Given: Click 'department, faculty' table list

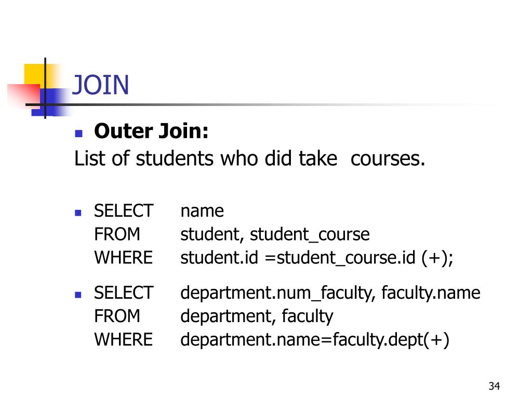Looking at the screenshot, I should (257, 316).
